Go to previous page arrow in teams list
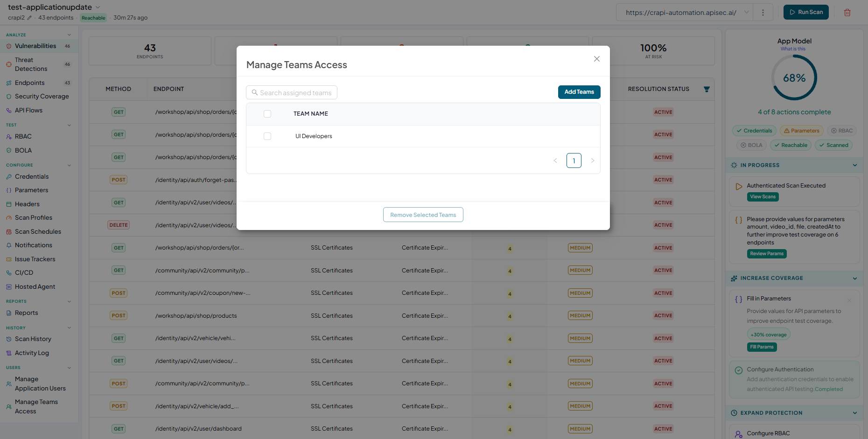Screen dimensions: 868x439 (555, 160)
